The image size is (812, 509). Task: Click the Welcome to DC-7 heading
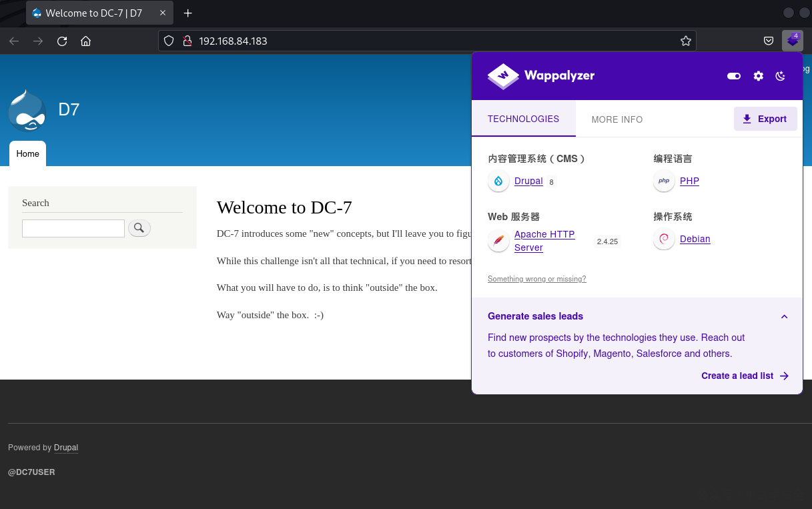click(x=284, y=207)
